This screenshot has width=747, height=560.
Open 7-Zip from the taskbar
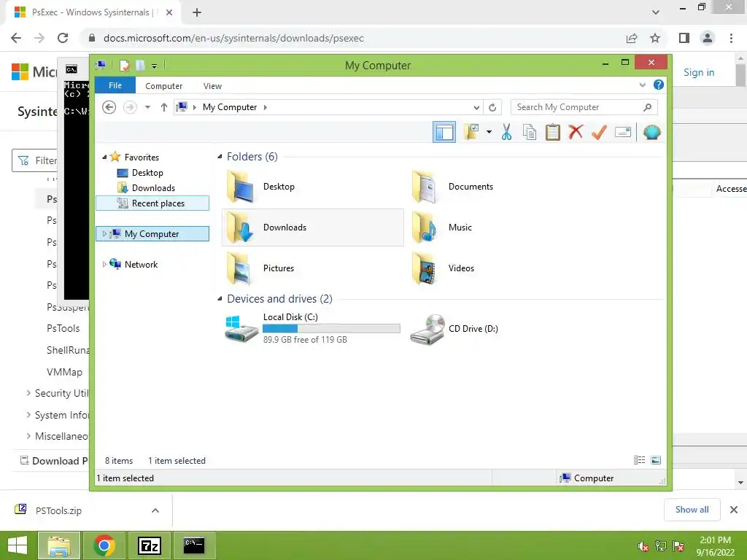pyautogui.click(x=150, y=545)
